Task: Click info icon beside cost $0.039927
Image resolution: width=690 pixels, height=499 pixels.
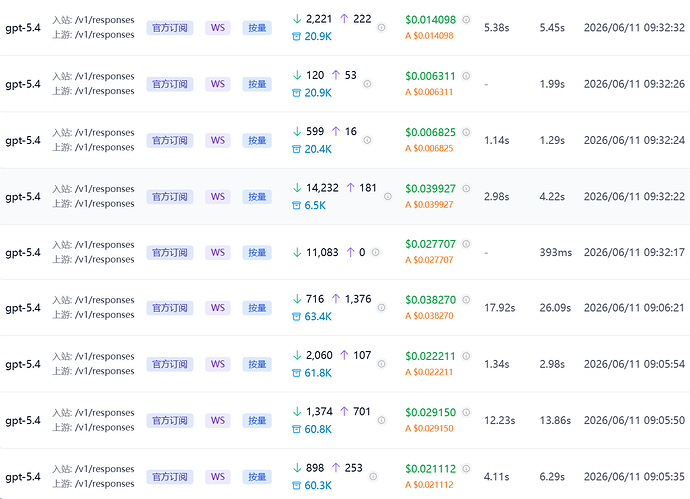Action: pos(466,188)
